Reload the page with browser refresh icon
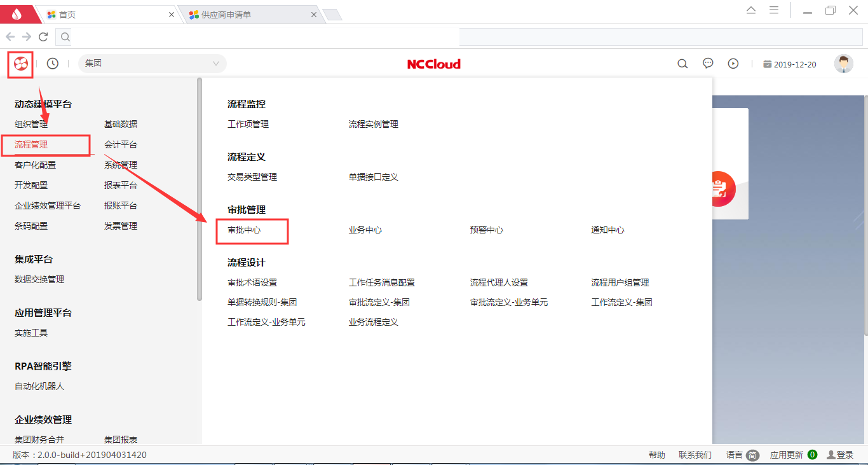 click(43, 37)
